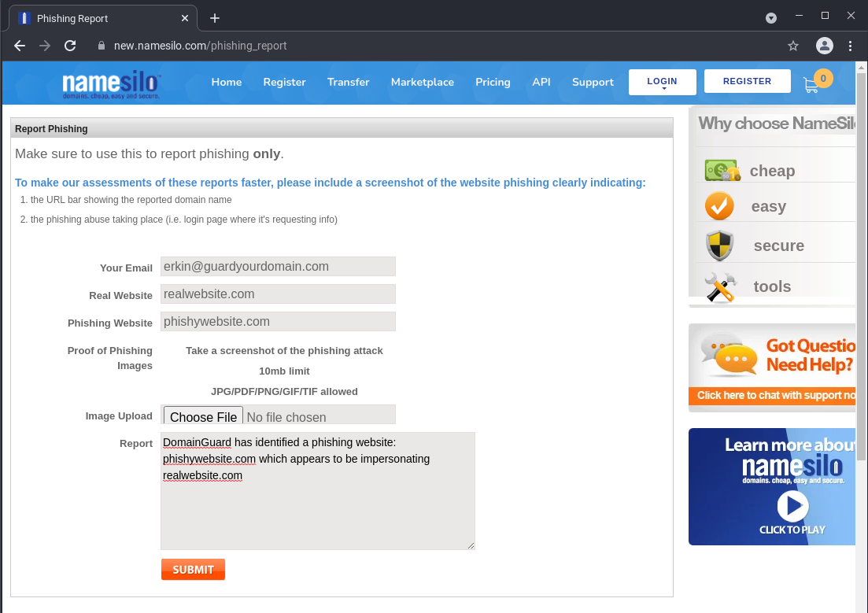Screen dimensions: 868x613
Task: Click the Choose File button
Action: pos(203,416)
